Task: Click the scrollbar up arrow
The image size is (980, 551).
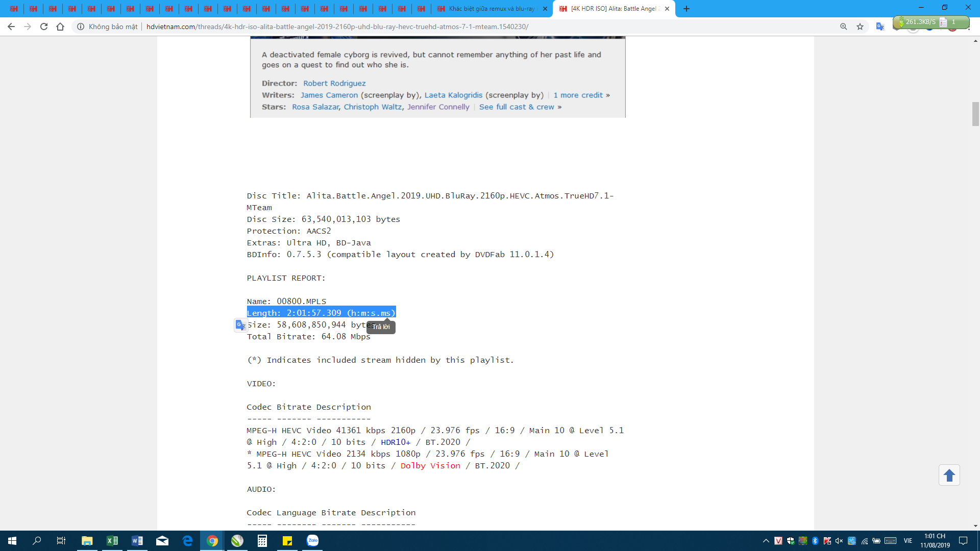Action: [x=975, y=41]
